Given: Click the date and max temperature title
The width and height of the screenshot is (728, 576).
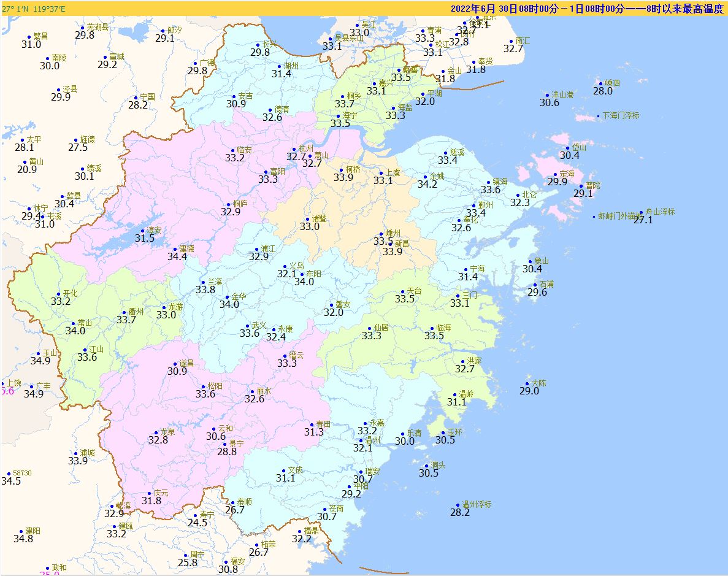Looking at the screenshot, I should pyautogui.click(x=587, y=9).
